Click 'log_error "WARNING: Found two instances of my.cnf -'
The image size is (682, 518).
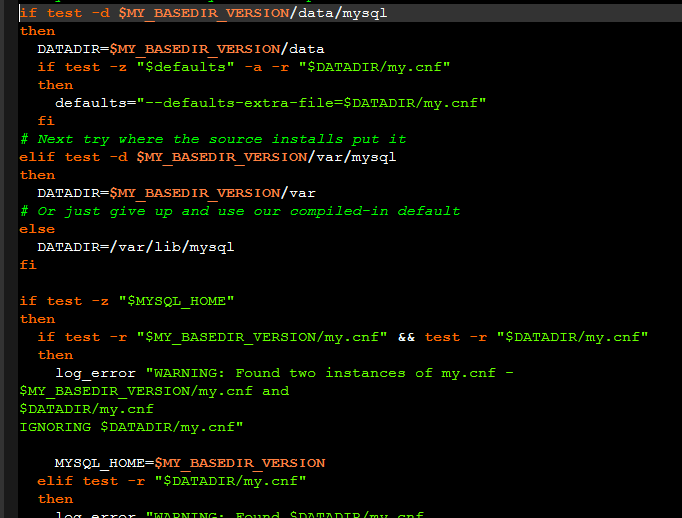click(x=284, y=373)
